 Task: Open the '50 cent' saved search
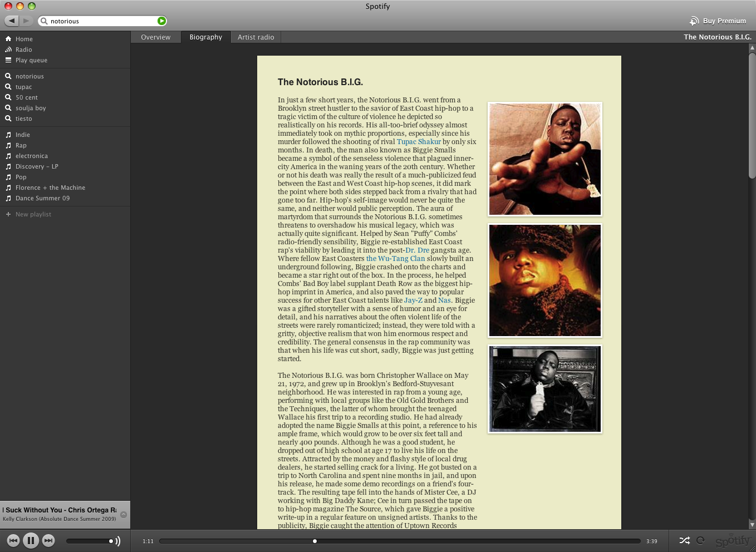click(65, 97)
